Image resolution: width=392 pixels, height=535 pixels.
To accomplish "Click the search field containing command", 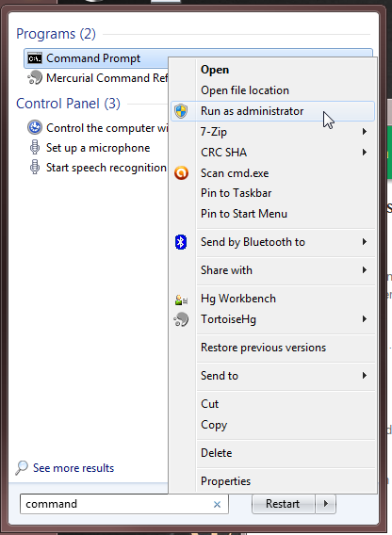I will (124, 504).
